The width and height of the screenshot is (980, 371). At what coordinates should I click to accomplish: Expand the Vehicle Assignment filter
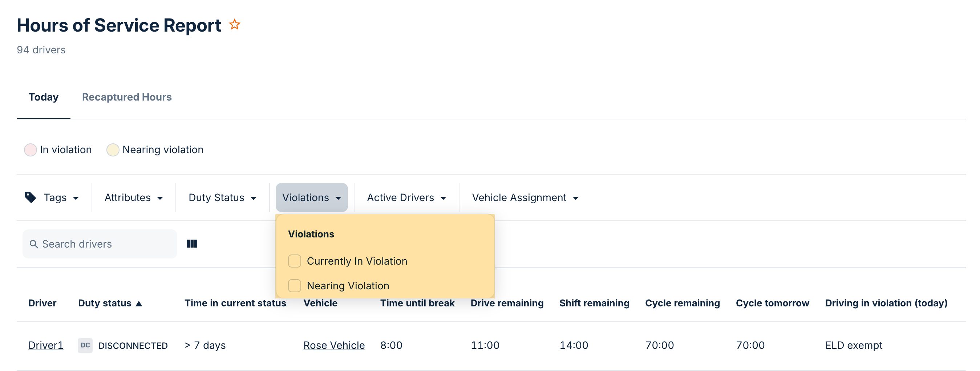525,198
